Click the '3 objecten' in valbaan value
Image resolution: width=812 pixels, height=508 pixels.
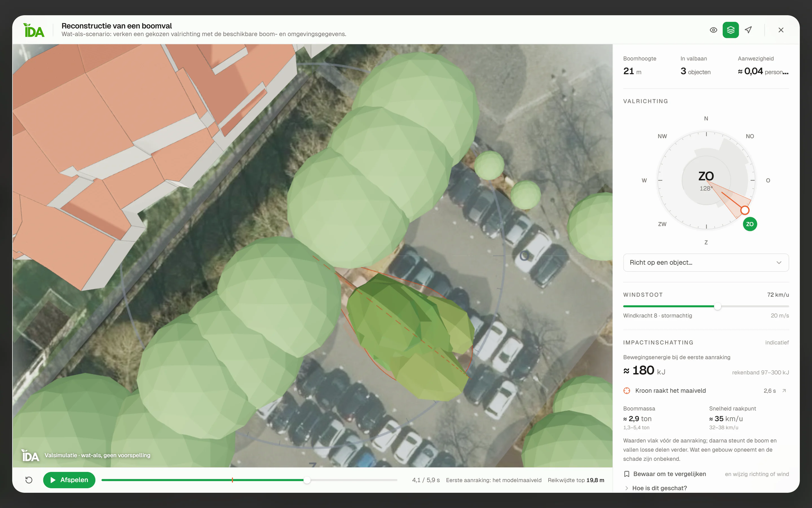pos(695,71)
